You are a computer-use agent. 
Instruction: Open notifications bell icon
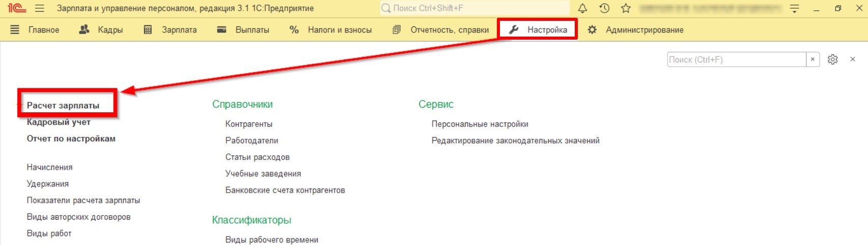pos(582,8)
